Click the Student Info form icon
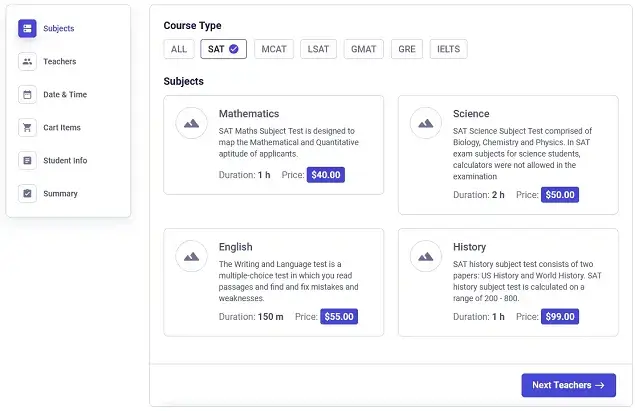Viewport: 635px width, 411px height. [27, 161]
